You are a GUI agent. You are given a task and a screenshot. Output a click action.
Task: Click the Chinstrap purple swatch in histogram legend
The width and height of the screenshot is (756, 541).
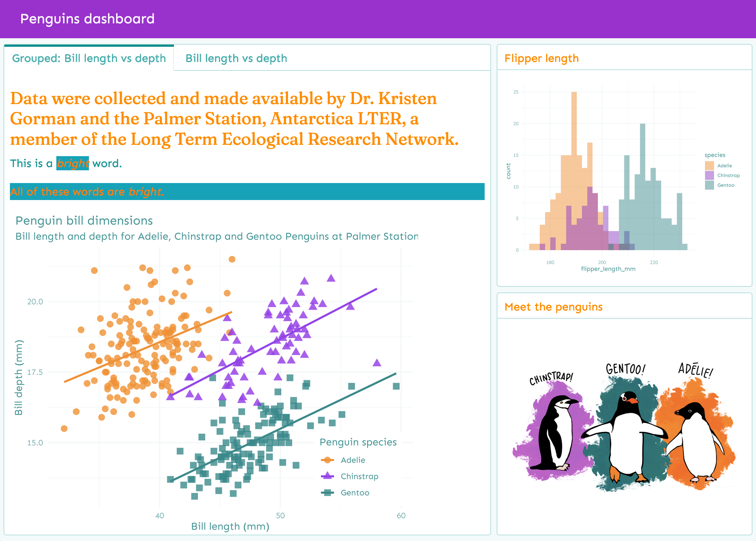pyautogui.click(x=709, y=175)
